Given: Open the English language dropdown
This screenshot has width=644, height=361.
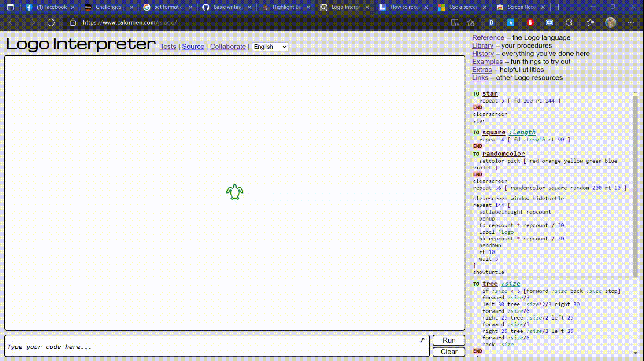Looking at the screenshot, I should [270, 47].
